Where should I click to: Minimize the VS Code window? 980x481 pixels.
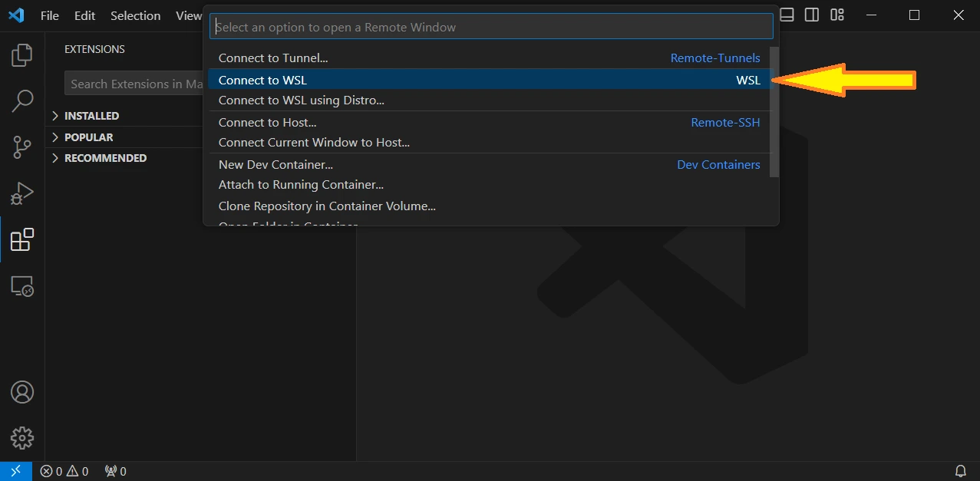(870, 15)
